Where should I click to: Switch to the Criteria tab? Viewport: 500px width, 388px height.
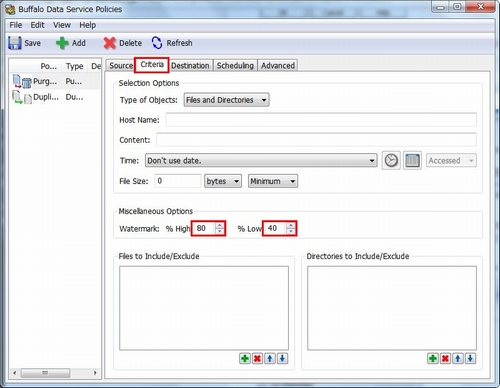(x=152, y=65)
